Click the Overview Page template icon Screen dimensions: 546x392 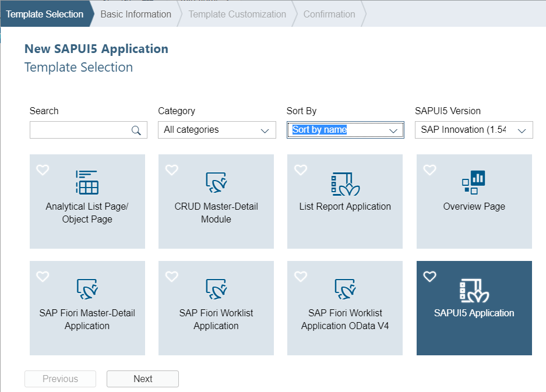[x=474, y=182]
